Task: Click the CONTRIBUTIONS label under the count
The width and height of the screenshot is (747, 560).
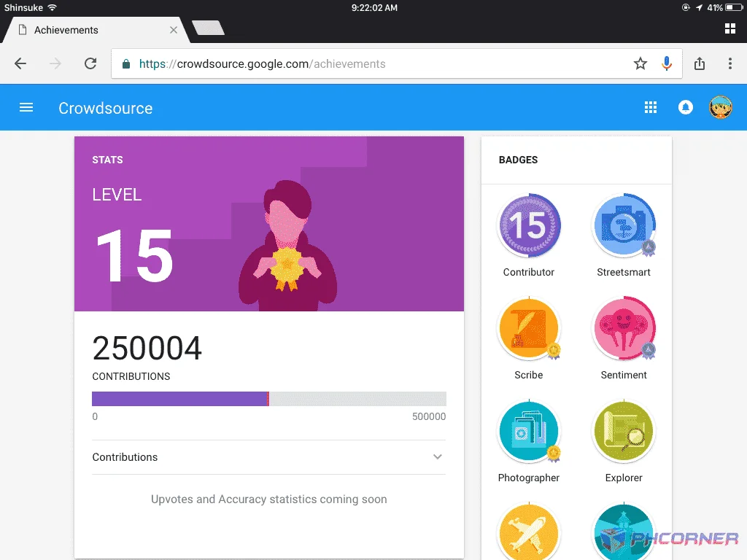Action: (131, 376)
